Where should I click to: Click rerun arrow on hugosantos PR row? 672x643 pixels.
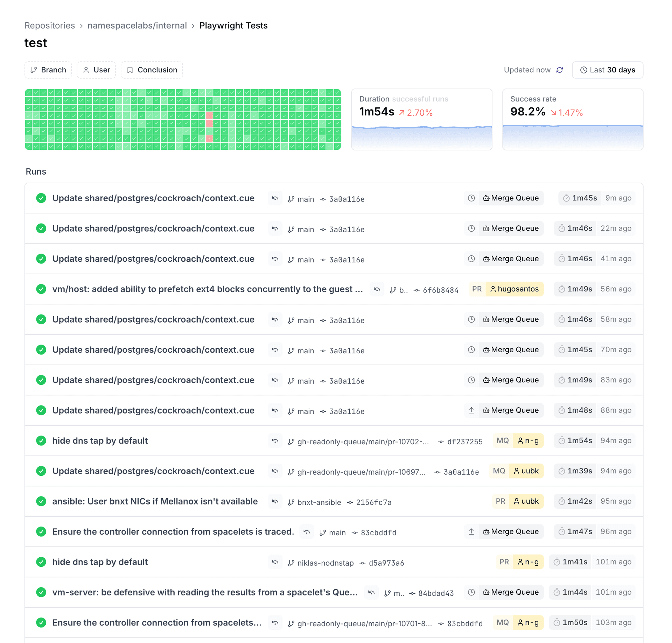pos(377,289)
